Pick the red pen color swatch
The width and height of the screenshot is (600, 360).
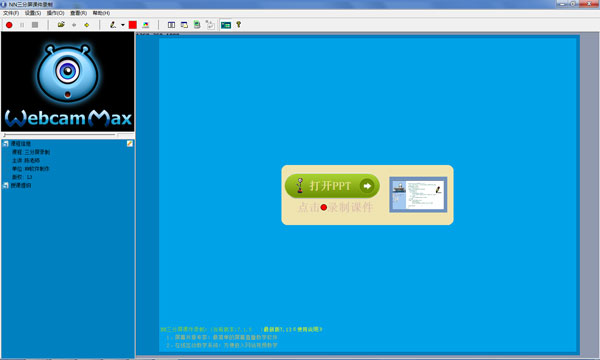point(133,25)
